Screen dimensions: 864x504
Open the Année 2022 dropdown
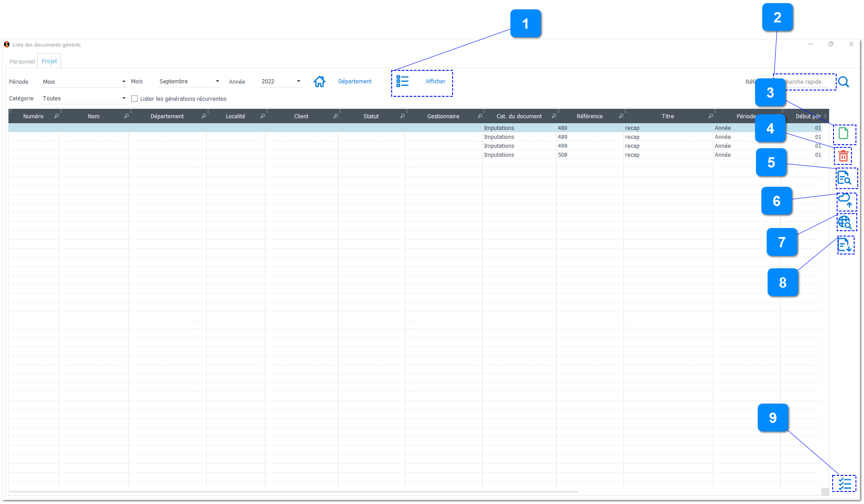pyautogui.click(x=298, y=82)
